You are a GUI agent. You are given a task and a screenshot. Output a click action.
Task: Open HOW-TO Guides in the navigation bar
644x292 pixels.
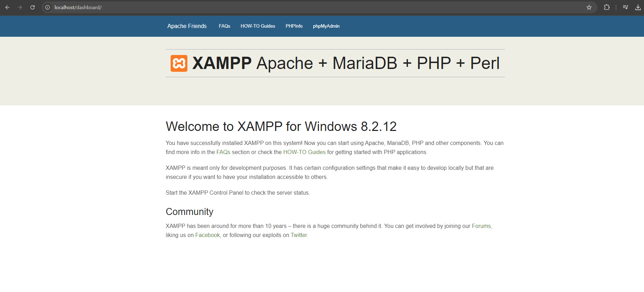coord(258,26)
